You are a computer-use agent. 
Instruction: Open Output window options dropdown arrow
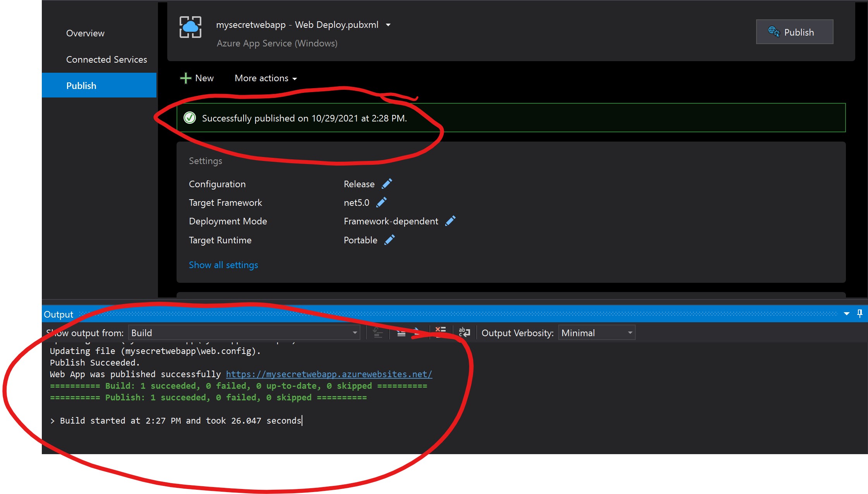click(846, 314)
